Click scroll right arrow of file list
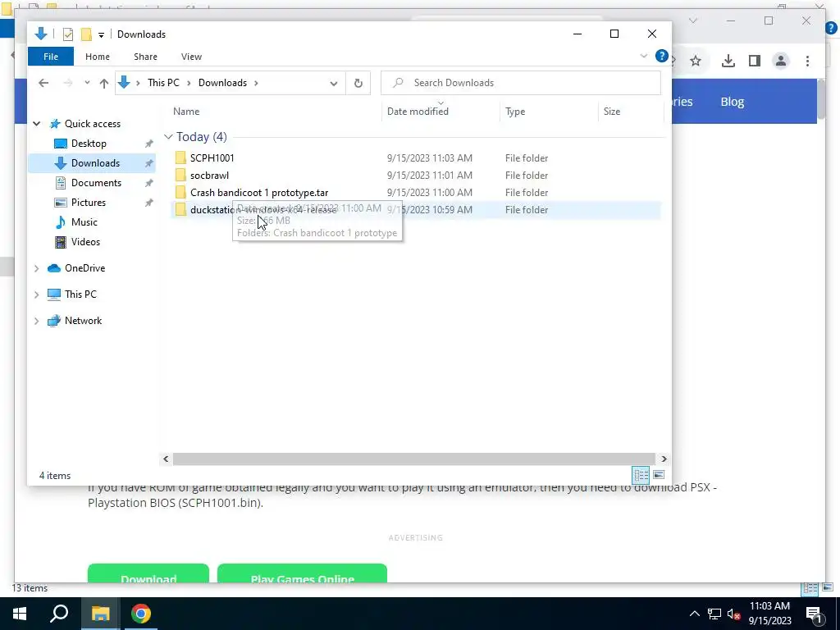This screenshot has width=840, height=630. coord(664,459)
